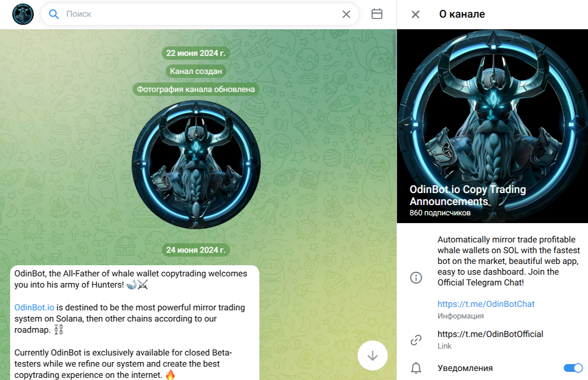
Task: Click the OdinBot welcome message bubble
Action: [135, 322]
